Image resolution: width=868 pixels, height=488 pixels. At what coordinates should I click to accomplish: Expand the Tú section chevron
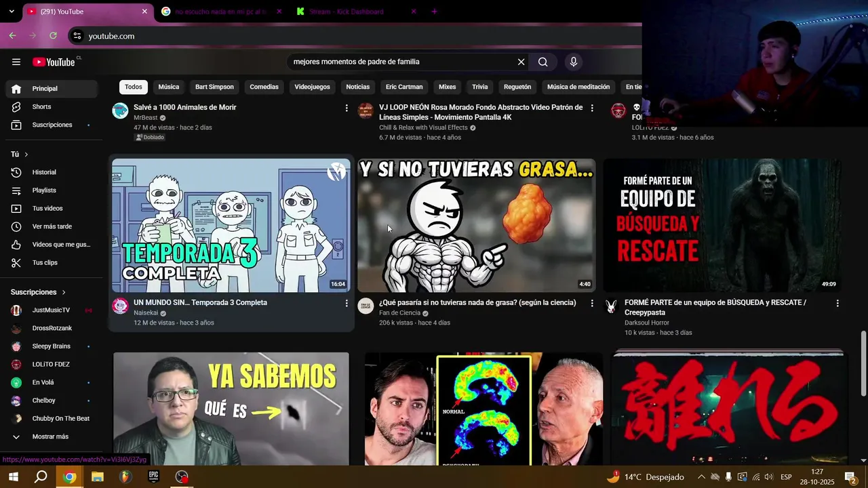point(26,155)
